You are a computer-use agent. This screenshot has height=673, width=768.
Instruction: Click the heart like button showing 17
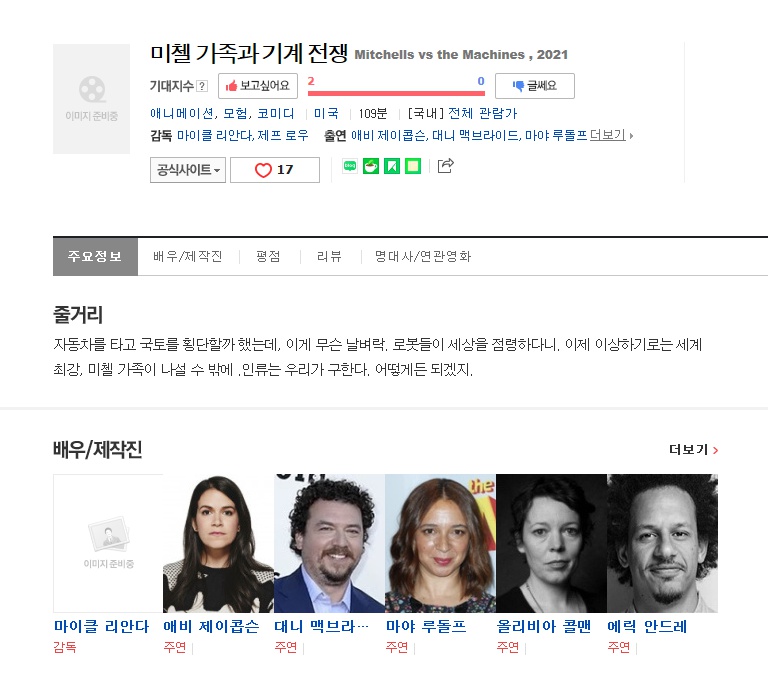pyautogui.click(x=275, y=170)
